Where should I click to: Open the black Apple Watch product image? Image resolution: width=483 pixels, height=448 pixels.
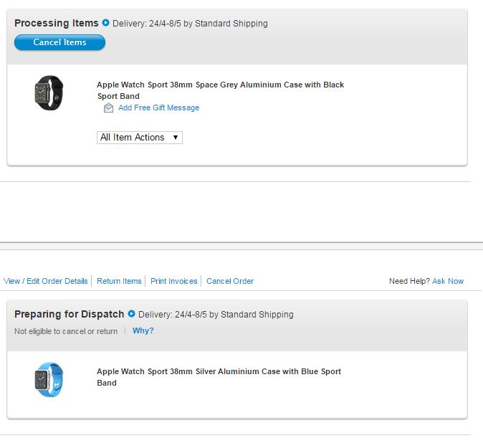(x=49, y=93)
